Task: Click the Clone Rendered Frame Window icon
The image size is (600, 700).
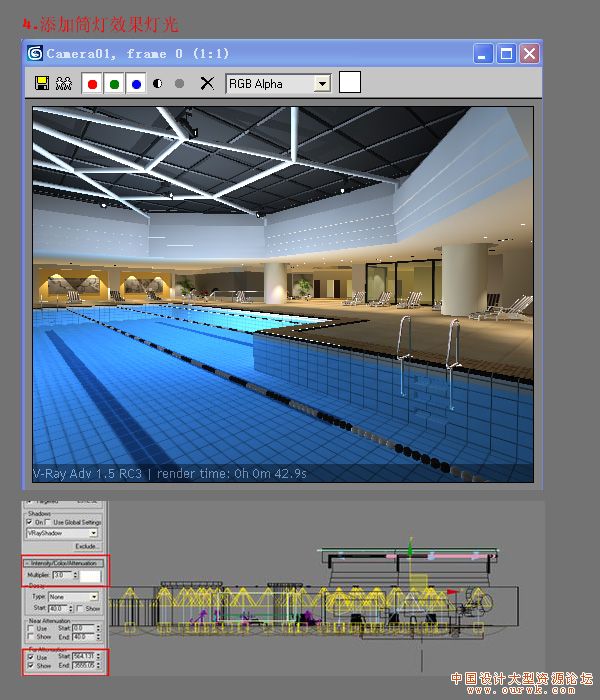Action: pyautogui.click(x=64, y=84)
